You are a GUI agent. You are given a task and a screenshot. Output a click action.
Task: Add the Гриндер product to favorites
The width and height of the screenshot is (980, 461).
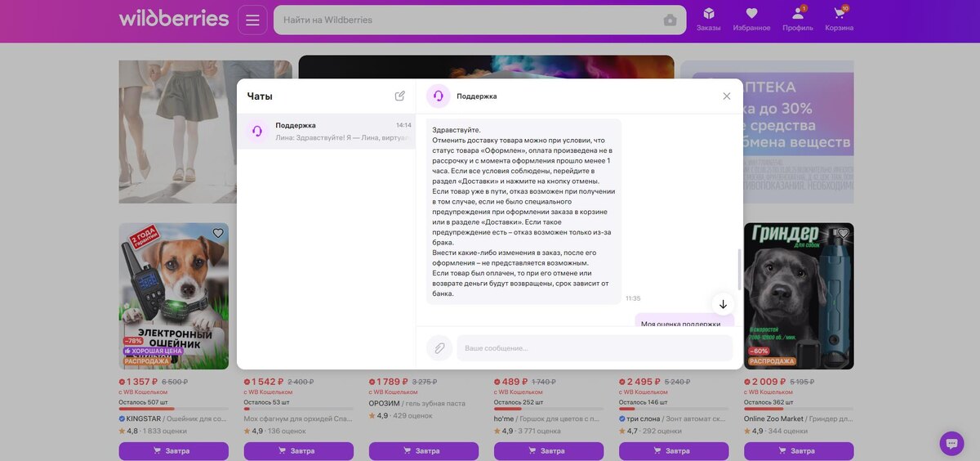coord(844,234)
